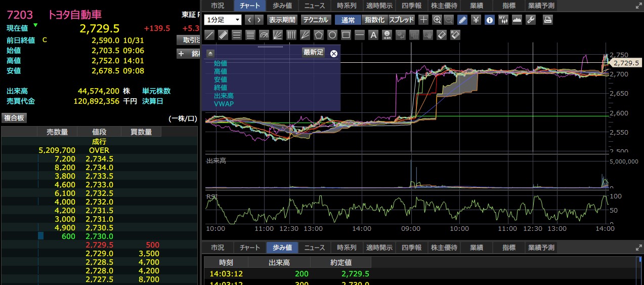
Task: Switch chart scale to 通常
Action: (348, 20)
